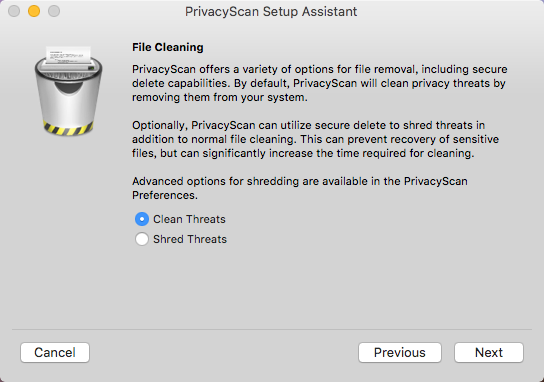Viewport: 544px width, 382px height.
Task: Select the Clean Threats radio button
Action: point(142,219)
